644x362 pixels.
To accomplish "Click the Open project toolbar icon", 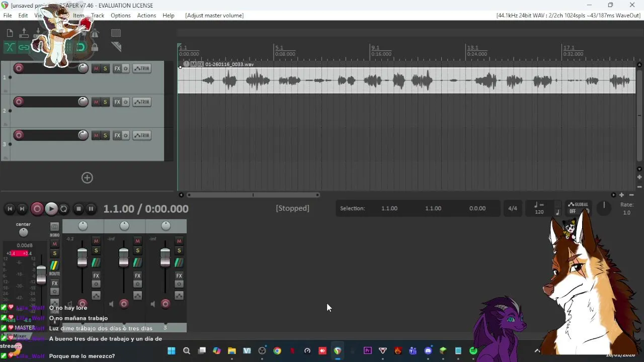I will pyautogui.click(x=24, y=33).
